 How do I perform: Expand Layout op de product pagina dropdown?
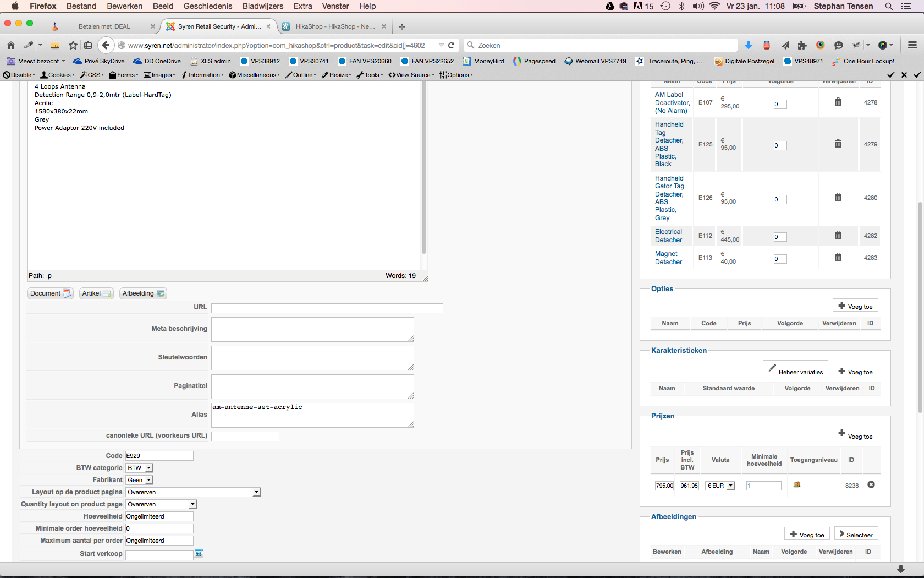pos(193,492)
